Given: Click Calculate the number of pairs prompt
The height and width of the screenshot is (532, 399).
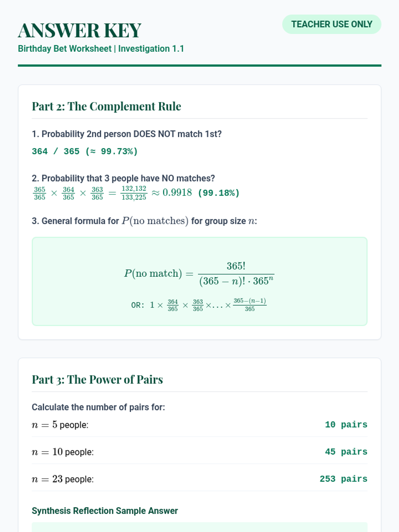Looking at the screenshot, I should [x=98, y=407].
